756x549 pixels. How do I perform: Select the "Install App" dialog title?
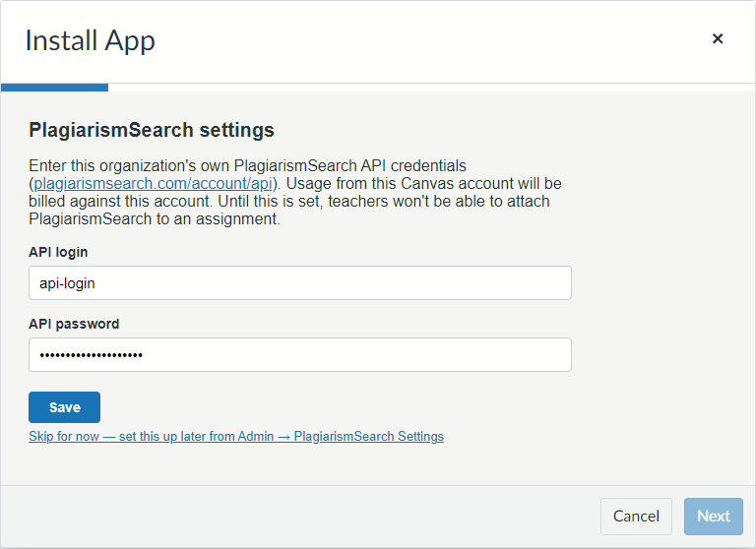coord(91,40)
